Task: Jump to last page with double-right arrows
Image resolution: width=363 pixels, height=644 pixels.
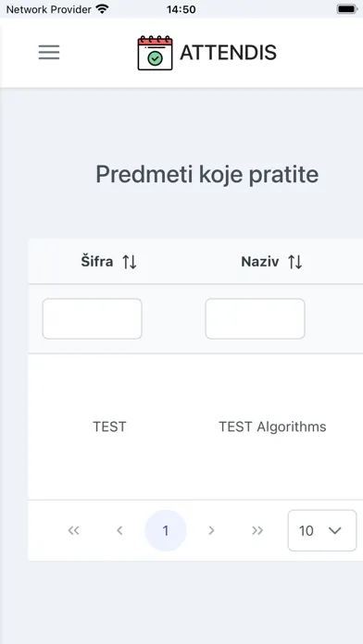Action: pos(257,530)
